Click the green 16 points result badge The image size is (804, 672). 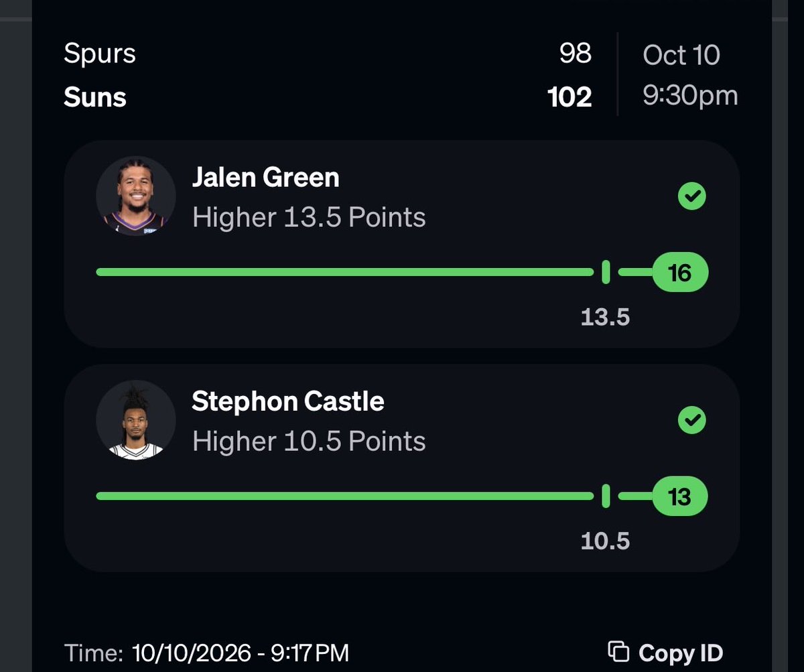coord(679,273)
